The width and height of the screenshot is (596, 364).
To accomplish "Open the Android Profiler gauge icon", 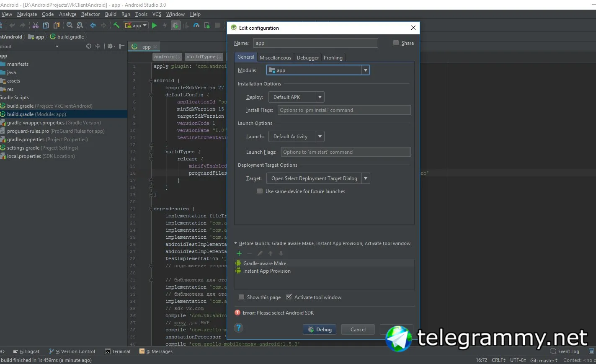I will (x=196, y=26).
